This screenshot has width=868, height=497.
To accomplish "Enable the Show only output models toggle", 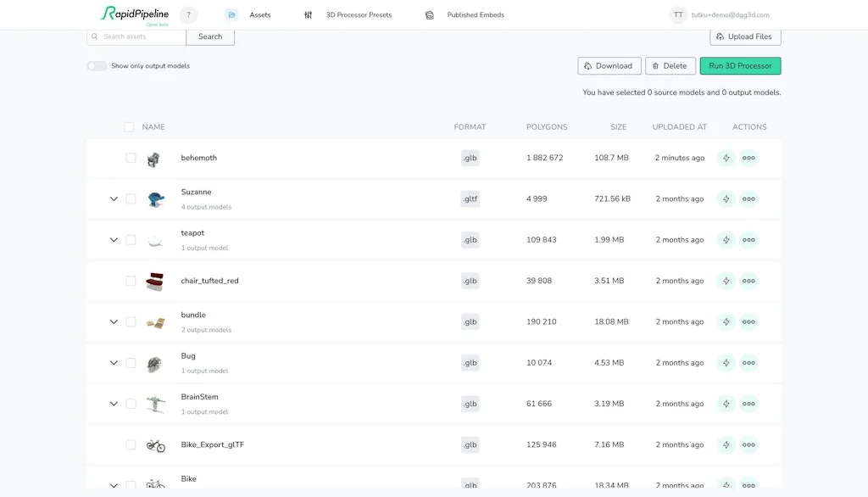I will 97,64.
